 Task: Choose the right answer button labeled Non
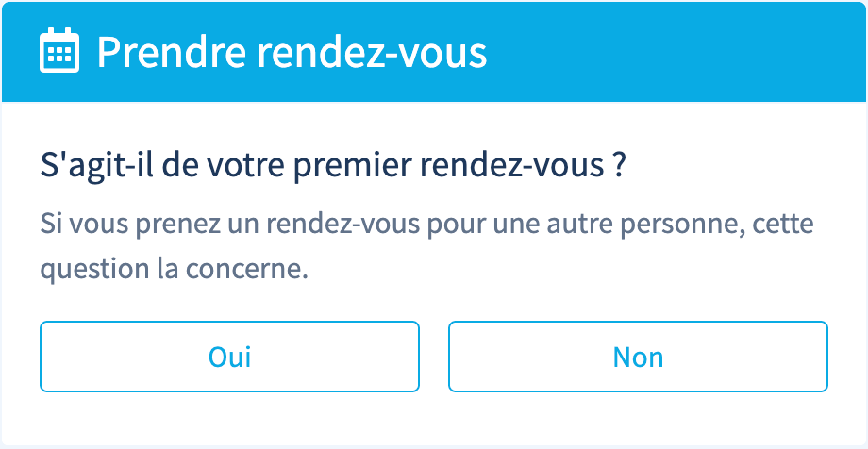[638, 357]
